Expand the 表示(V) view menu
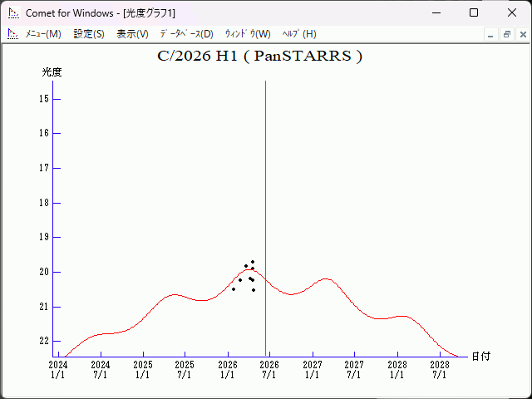This screenshot has height=399, width=532. tap(132, 34)
